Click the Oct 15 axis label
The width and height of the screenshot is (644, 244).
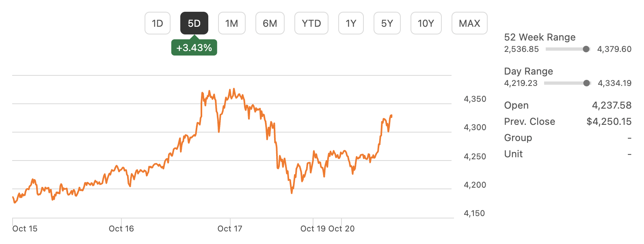tap(25, 229)
